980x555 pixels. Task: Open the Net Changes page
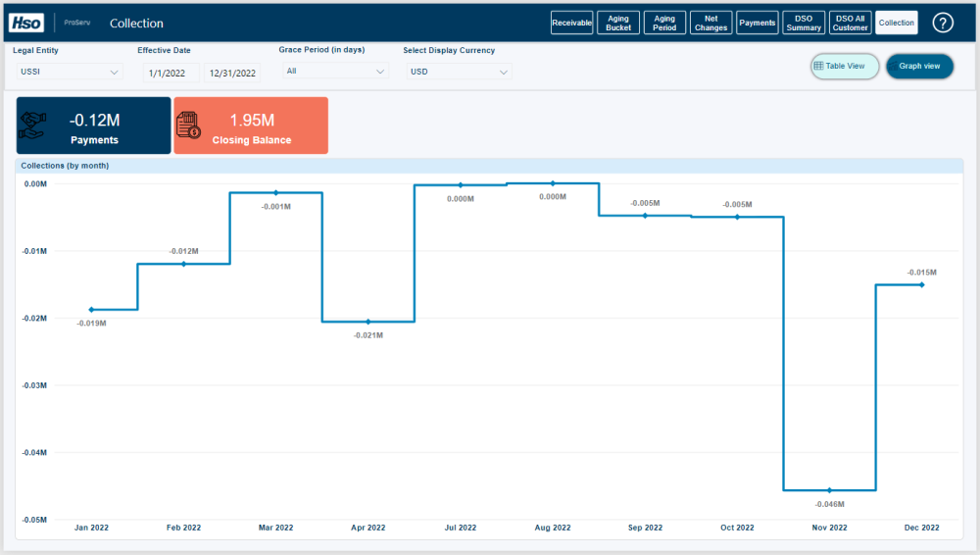[x=710, y=23]
